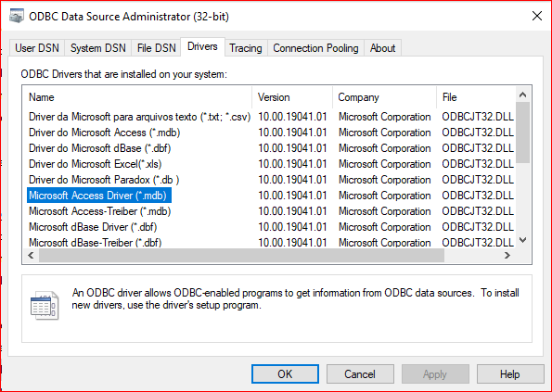Image resolution: width=552 pixels, height=392 pixels.
Task: Click Microsoft Corporation in Access-Treiber row
Action: click(384, 211)
